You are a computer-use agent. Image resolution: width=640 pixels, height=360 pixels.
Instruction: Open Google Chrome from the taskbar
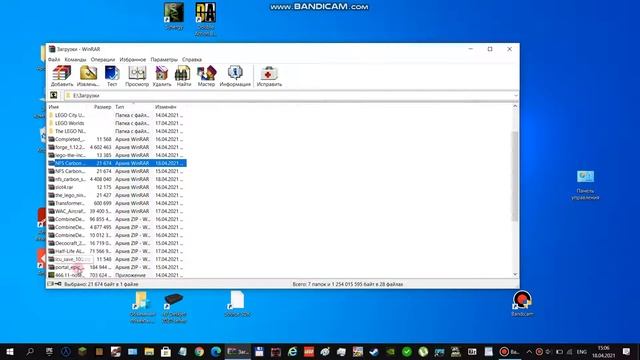[x=199, y=351]
